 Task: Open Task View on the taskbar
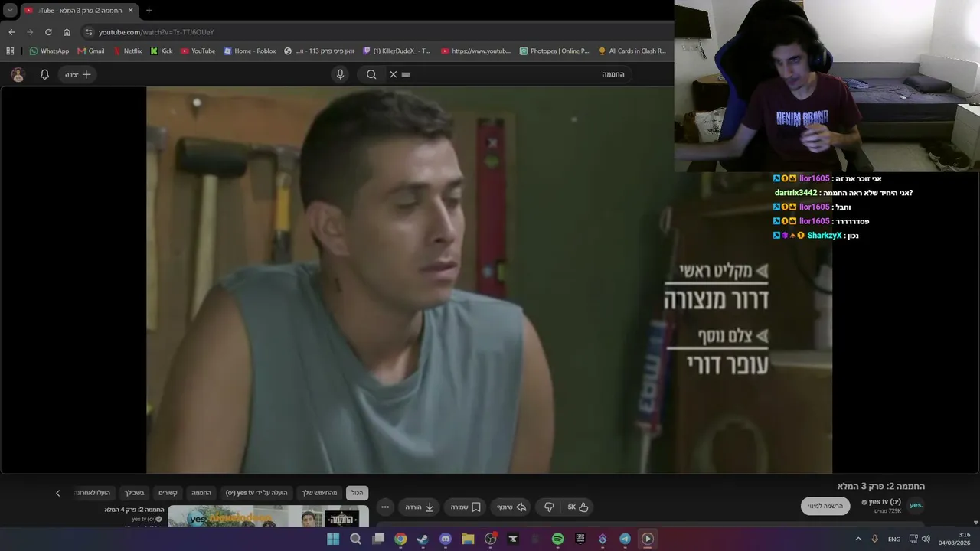[378, 539]
